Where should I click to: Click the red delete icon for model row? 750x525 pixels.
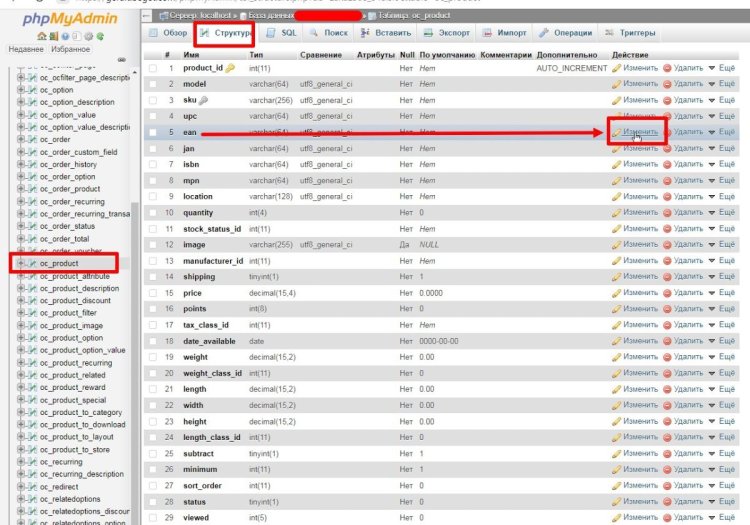(668, 84)
